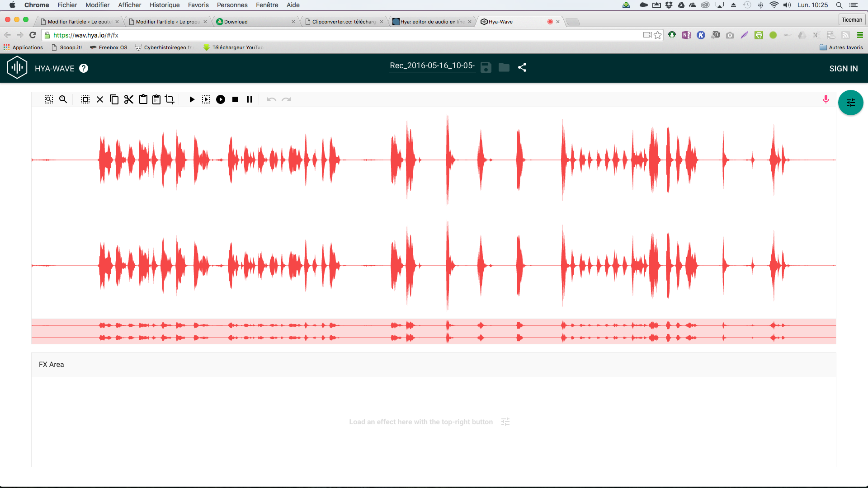
Task: Open effects list with green sliders button
Action: click(x=851, y=103)
